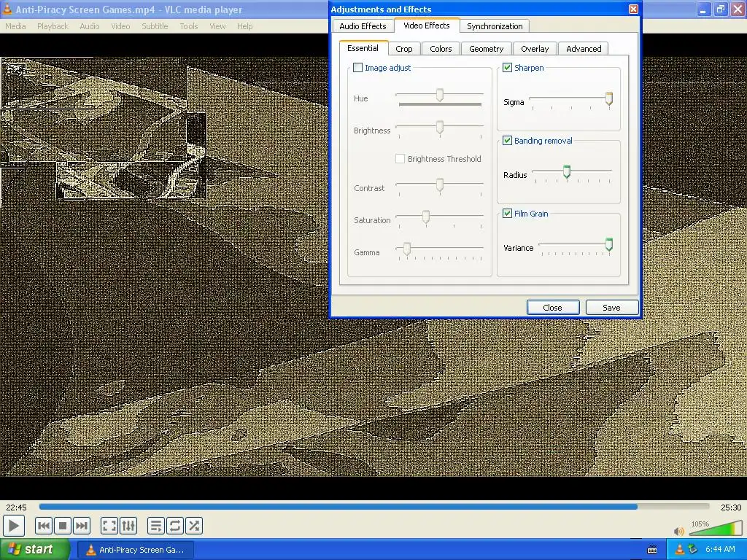
Task: Select the Anti-Piracy Screen Games taskbar button
Action: tap(135, 550)
